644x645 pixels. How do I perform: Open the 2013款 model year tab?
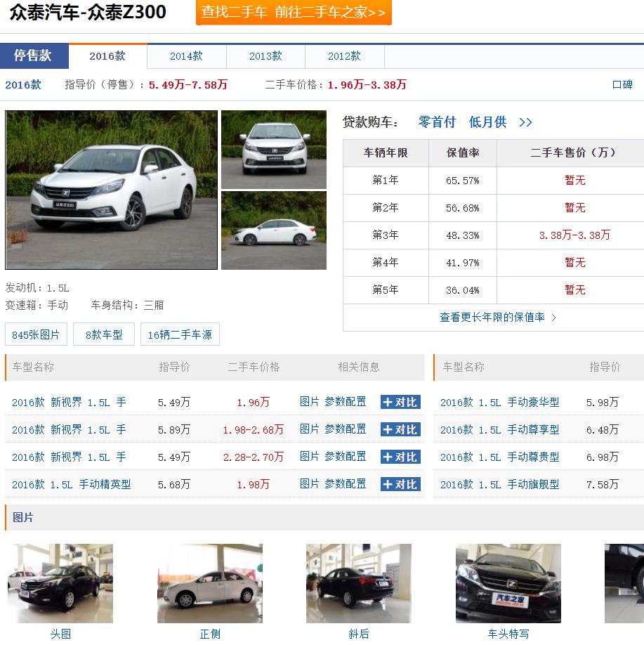(x=265, y=56)
